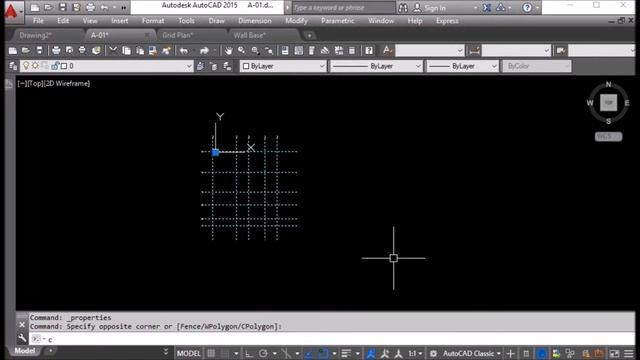Select the Zoom Previous tool
640x360 pixels.
269,51
